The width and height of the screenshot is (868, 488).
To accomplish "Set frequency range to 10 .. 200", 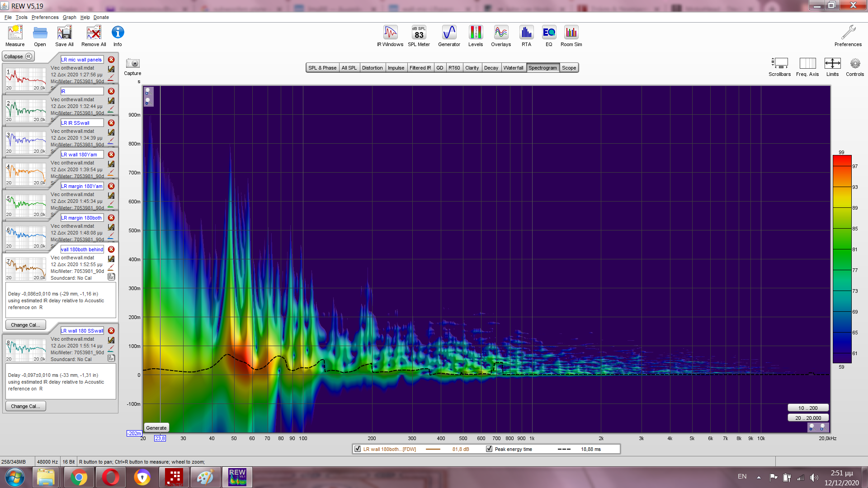I will 807,408.
